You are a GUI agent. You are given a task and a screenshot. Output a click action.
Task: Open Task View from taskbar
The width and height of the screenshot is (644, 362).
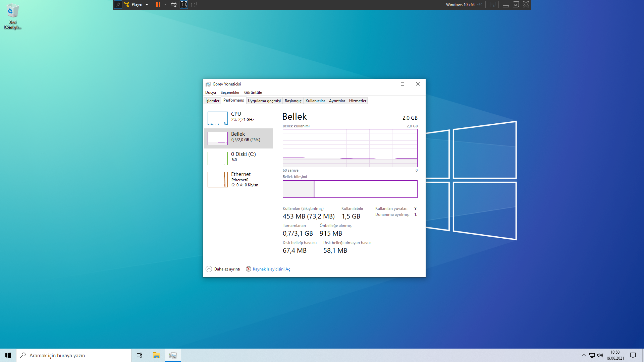140,355
